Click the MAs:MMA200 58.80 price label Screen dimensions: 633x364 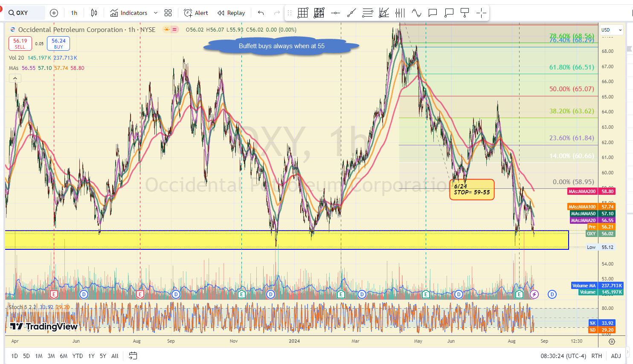pos(592,192)
